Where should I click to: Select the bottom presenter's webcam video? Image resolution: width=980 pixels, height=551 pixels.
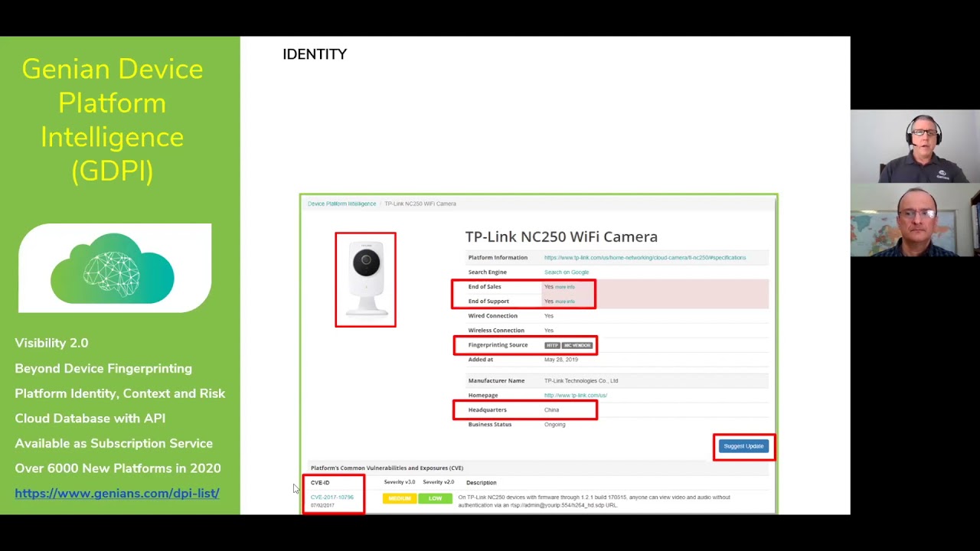click(x=915, y=220)
